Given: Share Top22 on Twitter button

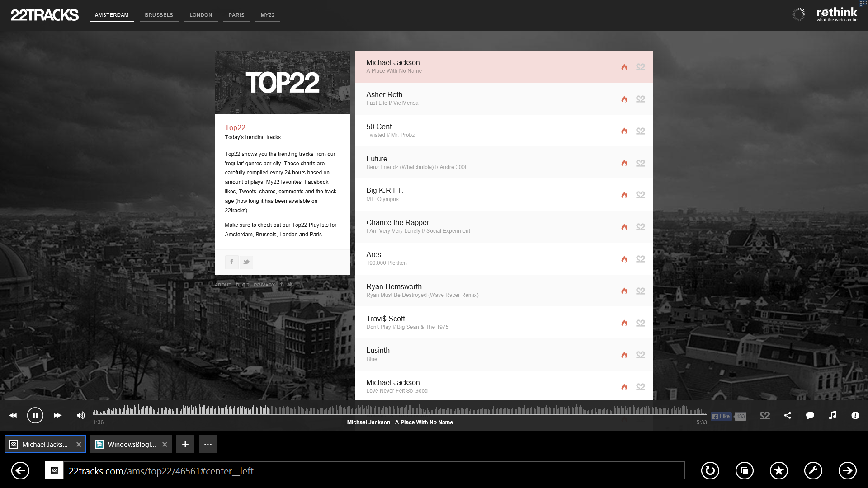Looking at the screenshot, I should tap(246, 262).
